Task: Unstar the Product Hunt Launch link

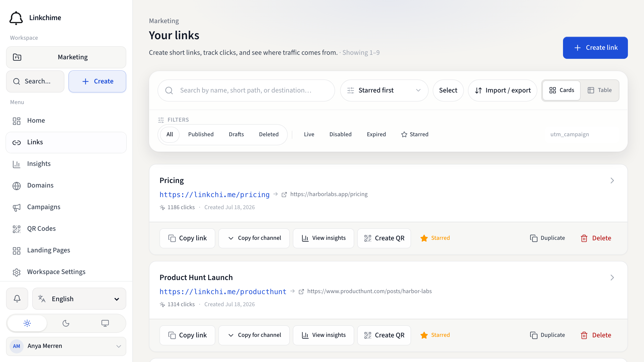Action: [435, 335]
